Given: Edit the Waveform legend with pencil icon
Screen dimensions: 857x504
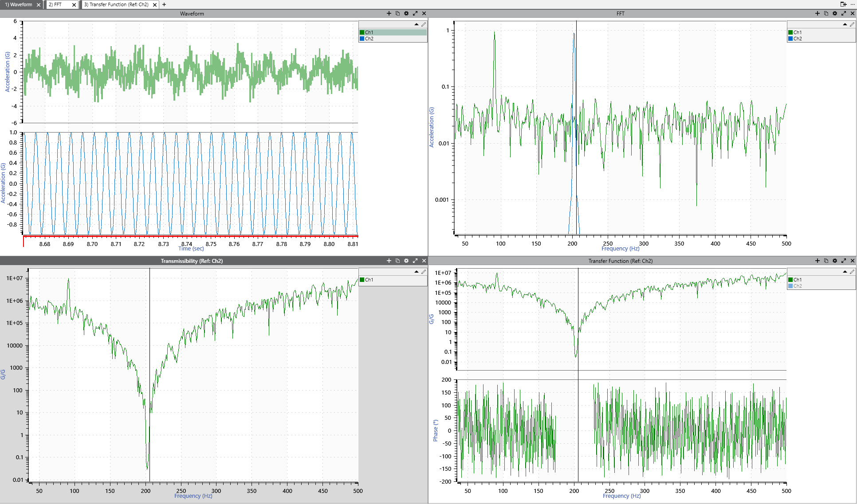Looking at the screenshot, I should (x=424, y=24).
